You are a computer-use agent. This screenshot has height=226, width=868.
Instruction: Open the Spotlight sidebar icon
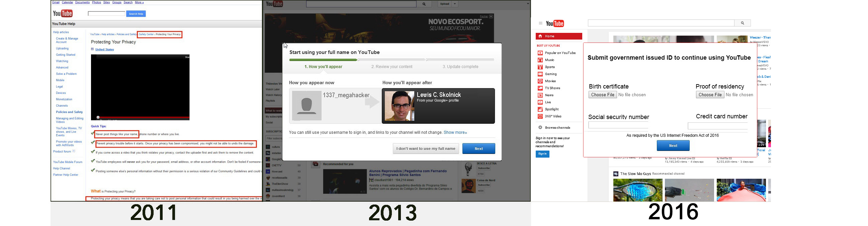point(540,109)
